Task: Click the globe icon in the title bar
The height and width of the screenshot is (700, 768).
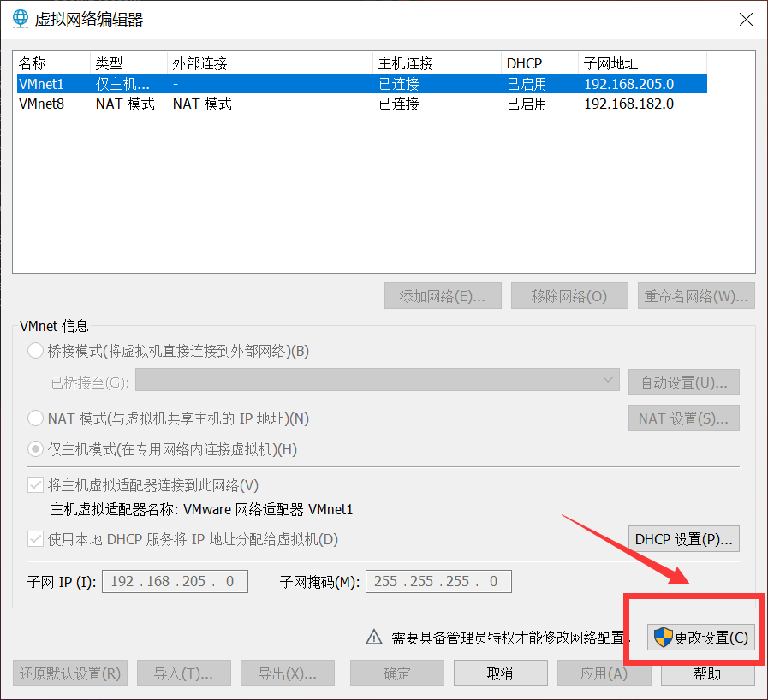Action: (20, 19)
